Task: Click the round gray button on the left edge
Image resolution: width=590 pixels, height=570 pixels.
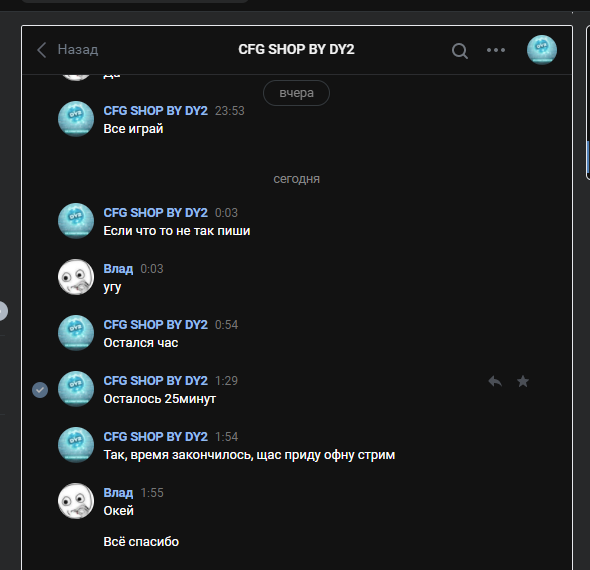Action: coord(2,311)
